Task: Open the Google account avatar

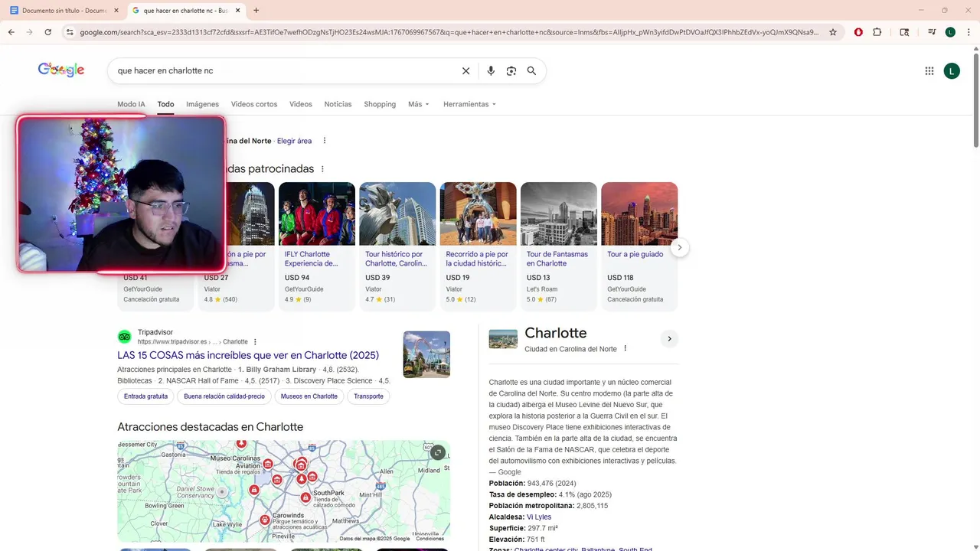Action: [952, 71]
